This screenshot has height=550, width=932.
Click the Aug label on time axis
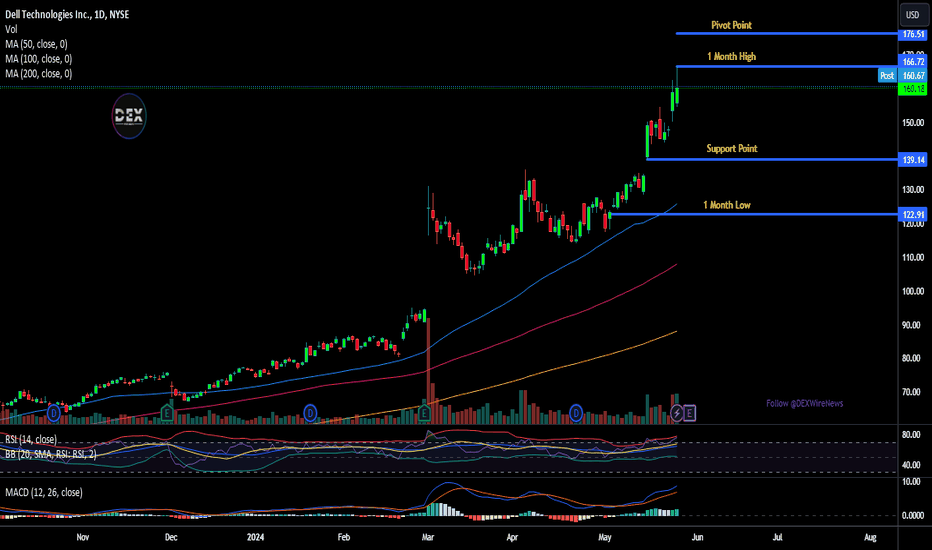coord(870,537)
